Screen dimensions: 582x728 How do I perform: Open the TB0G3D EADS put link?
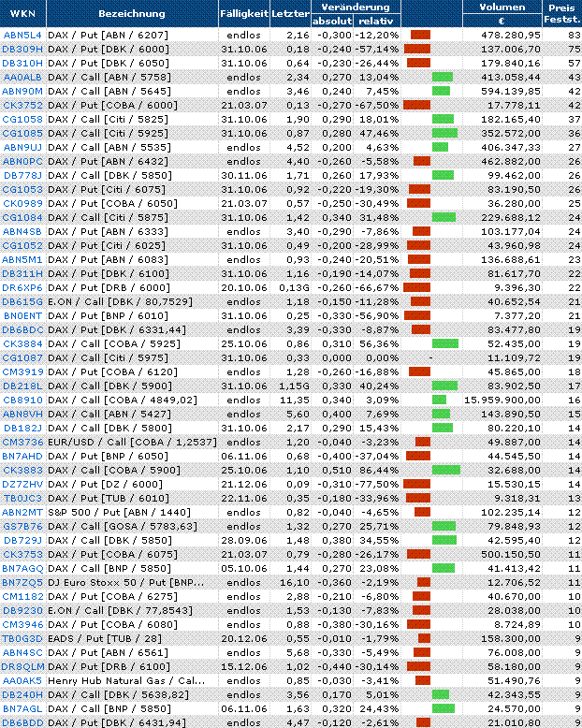coord(22,639)
